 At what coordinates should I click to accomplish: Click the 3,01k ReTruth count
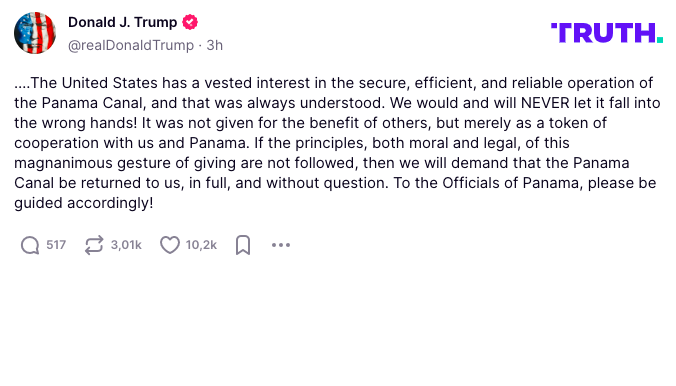point(126,245)
